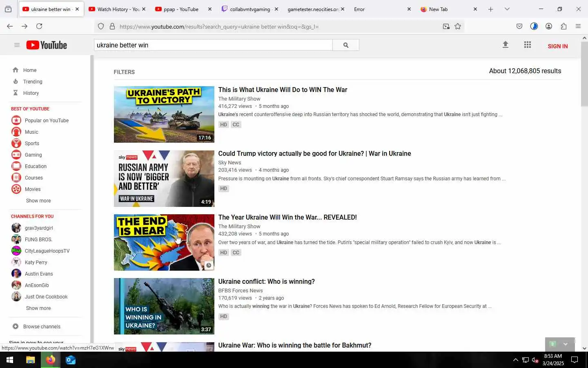Click the search magnifier button
The height and width of the screenshot is (368, 588).
(x=346, y=45)
